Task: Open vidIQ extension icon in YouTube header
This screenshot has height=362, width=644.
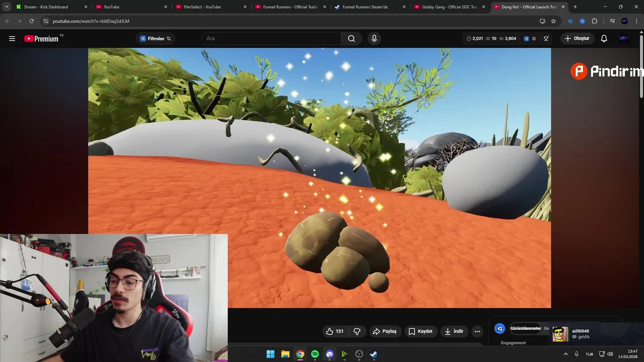Action: point(526,39)
